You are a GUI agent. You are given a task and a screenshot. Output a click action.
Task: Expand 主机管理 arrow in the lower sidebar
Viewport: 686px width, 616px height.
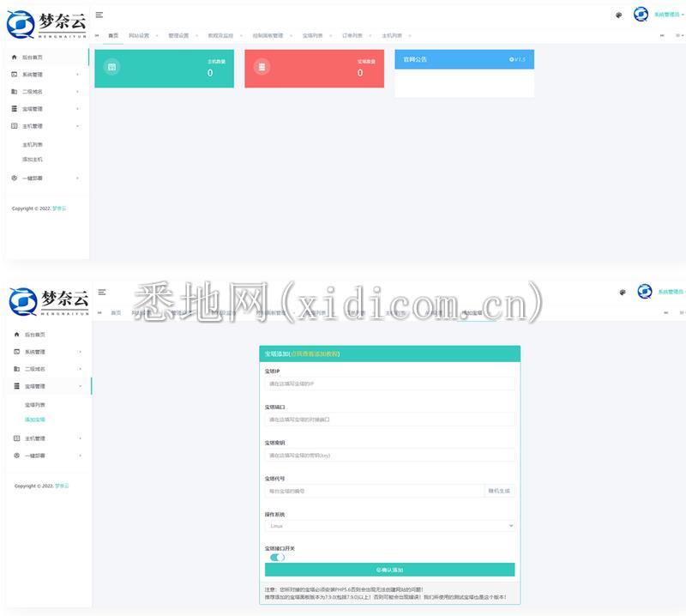tap(80, 438)
